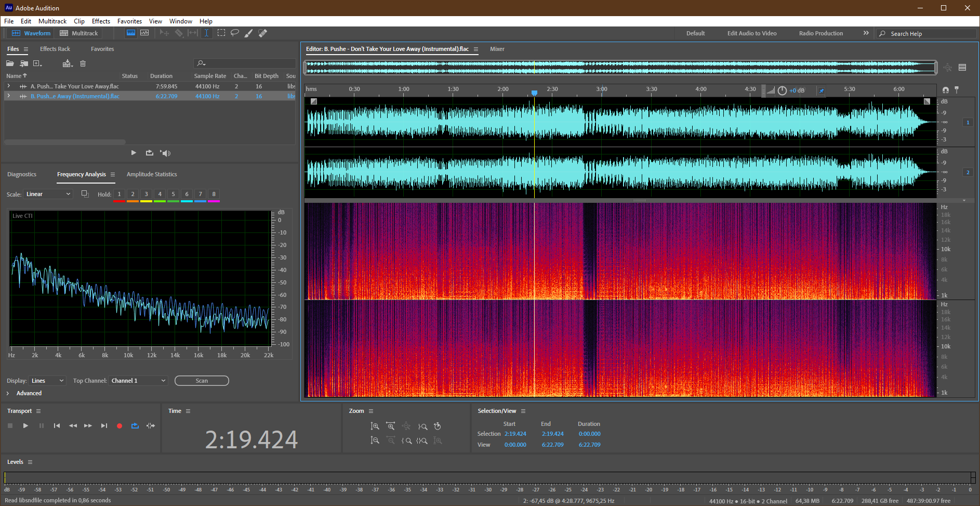Select the Spot Healing Brush tool
Screen dimensions: 980x506
[x=263, y=33]
